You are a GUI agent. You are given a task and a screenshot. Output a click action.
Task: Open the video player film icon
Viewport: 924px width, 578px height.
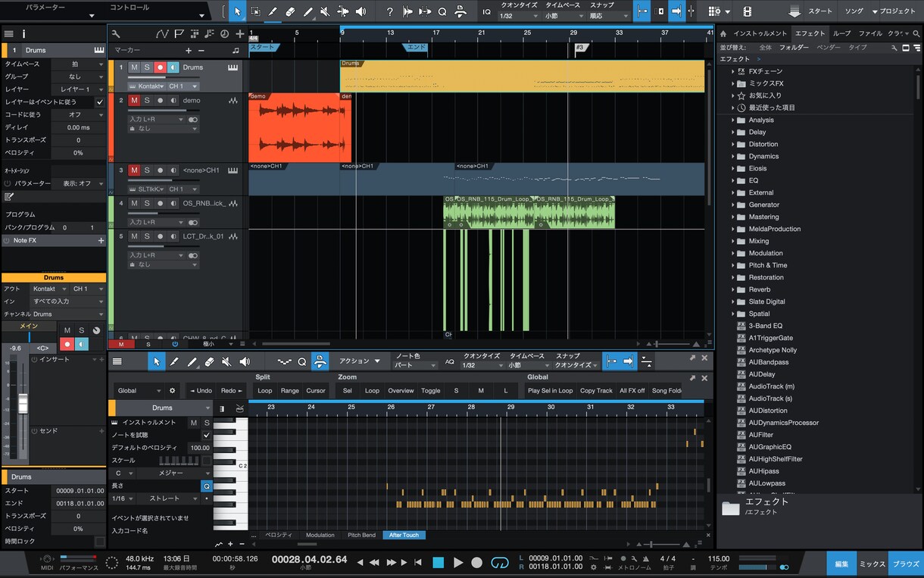coord(748,11)
